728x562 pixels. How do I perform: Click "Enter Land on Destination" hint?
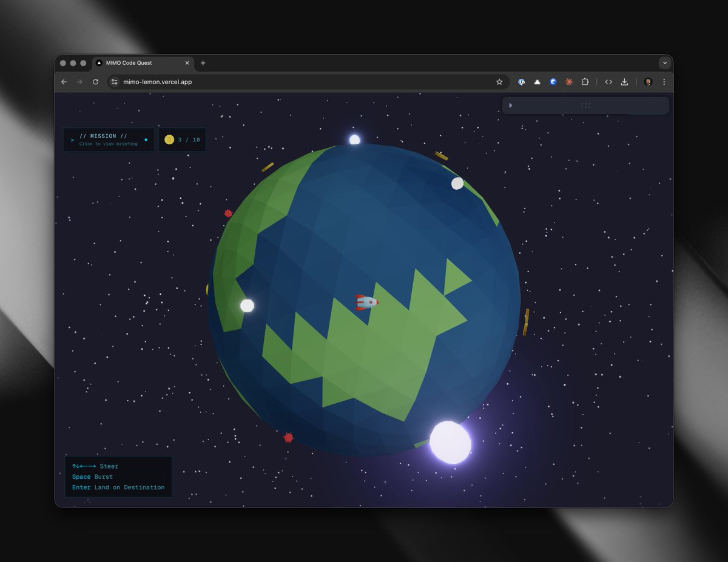(118, 487)
